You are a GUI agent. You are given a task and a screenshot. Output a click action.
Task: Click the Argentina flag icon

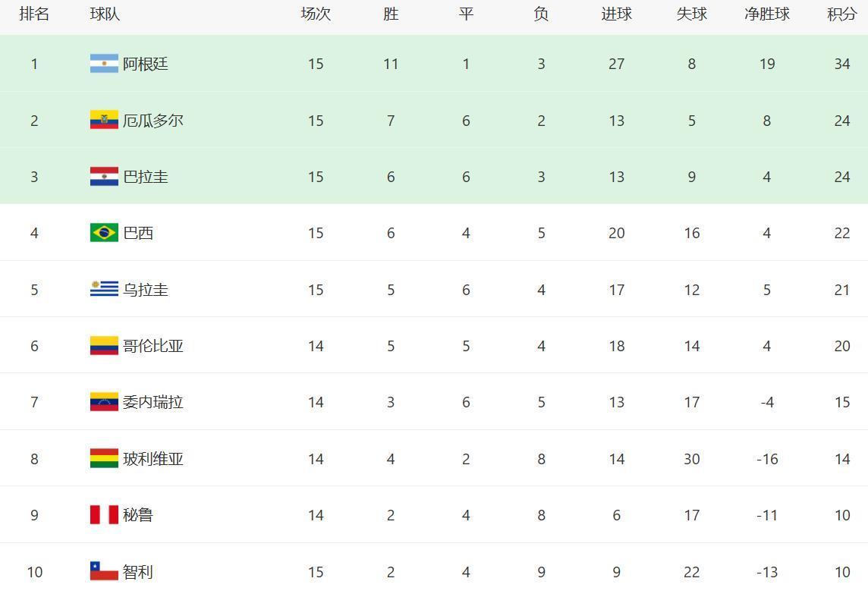104,64
